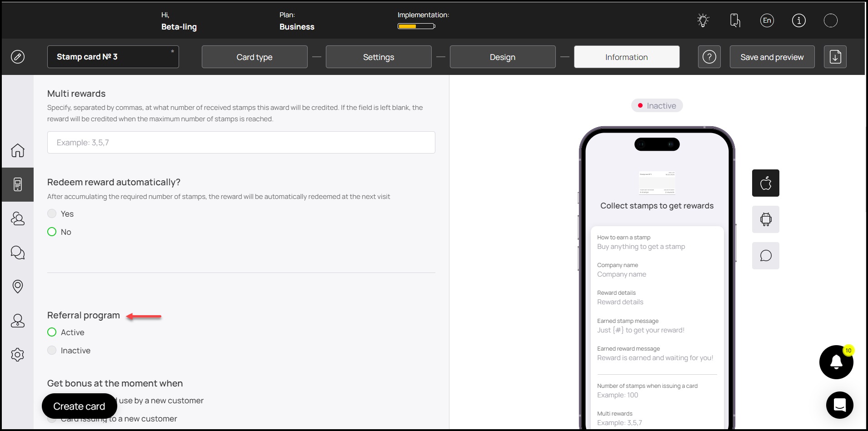Click the Inactive status badge above phone
This screenshot has width=868, height=431.
(657, 105)
